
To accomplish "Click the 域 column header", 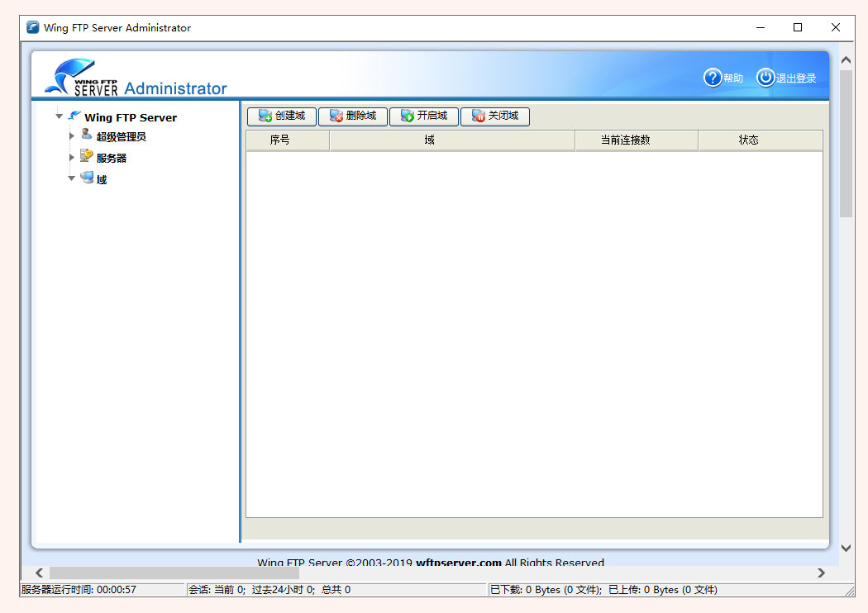I will point(451,140).
